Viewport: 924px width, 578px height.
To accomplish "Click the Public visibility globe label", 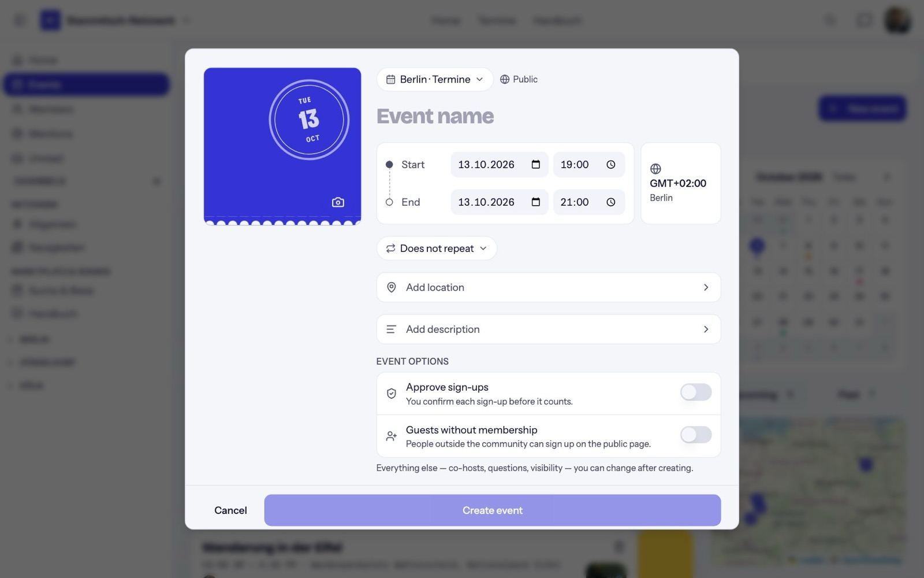I will (x=519, y=79).
